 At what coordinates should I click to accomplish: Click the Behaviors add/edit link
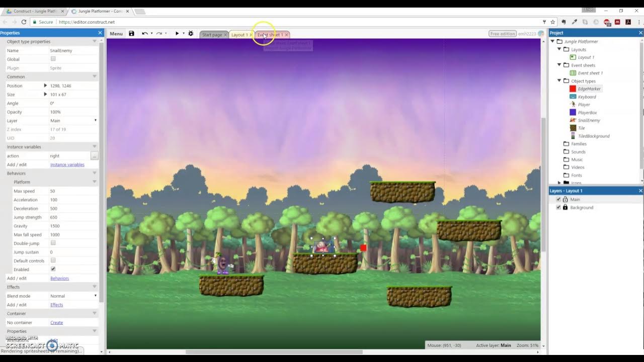pyautogui.click(x=59, y=278)
